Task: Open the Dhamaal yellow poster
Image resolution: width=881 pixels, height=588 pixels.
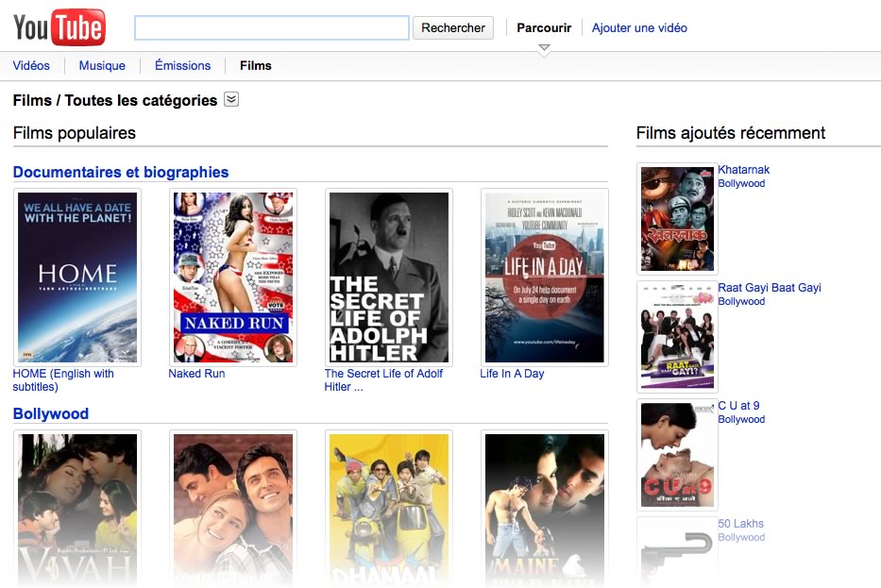Action: click(x=389, y=509)
